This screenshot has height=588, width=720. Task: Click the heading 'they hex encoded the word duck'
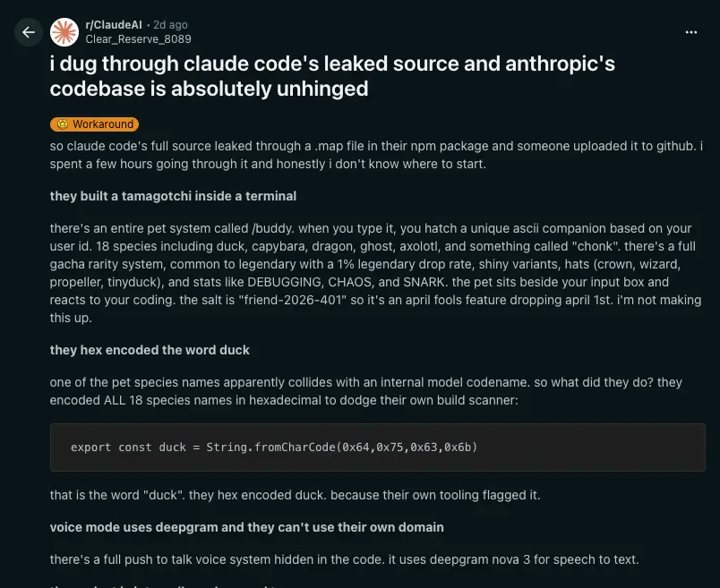(149, 349)
